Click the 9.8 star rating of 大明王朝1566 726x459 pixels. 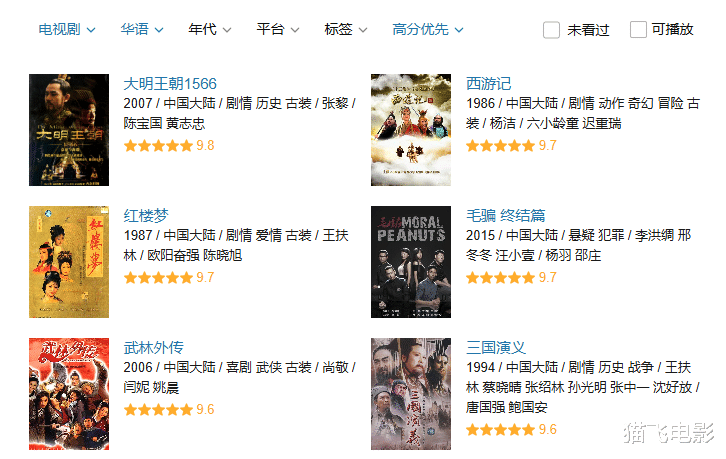pyautogui.click(x=169, y=146)
